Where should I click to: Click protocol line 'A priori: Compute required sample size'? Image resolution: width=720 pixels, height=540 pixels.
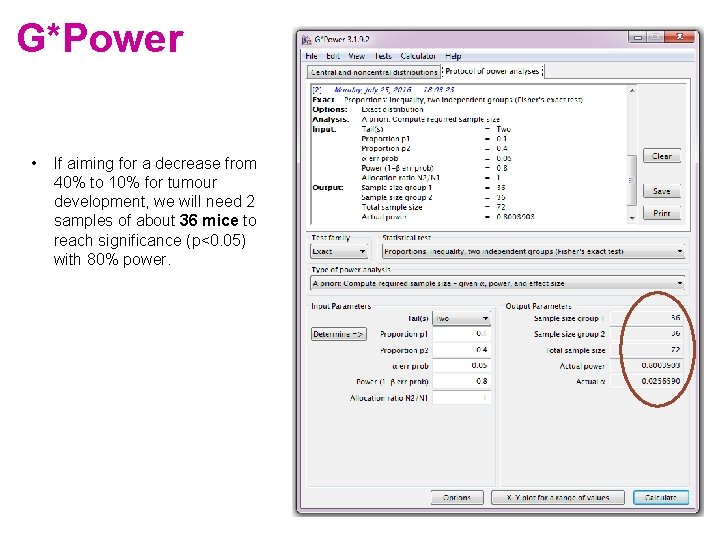(430, 119)
